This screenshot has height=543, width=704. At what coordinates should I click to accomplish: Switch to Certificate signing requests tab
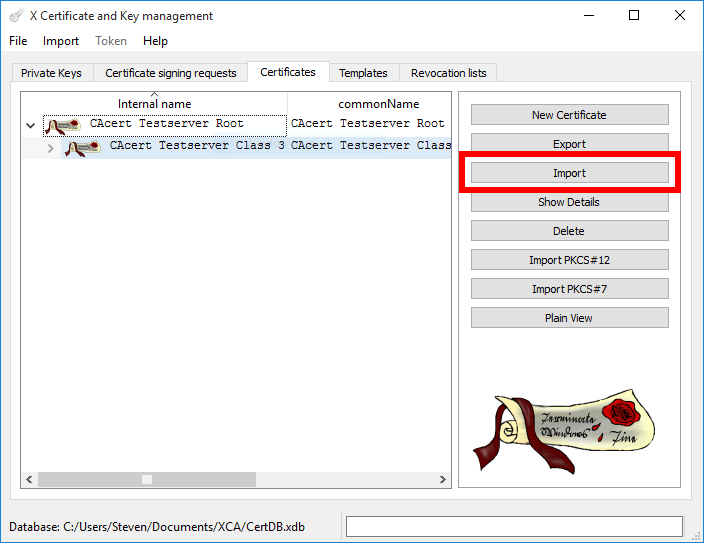tap(171, 73)
